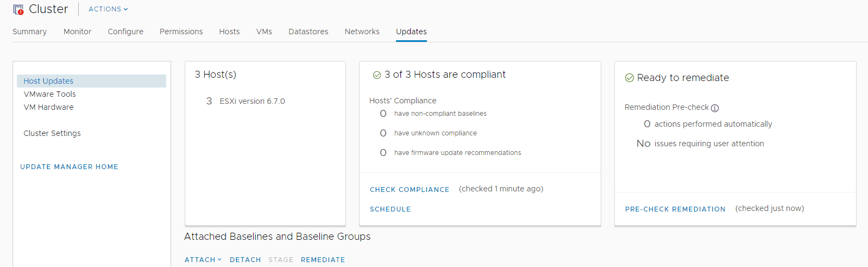Click the Update Manager Home link
Image resolution: width=868 pixels, height=267 pixels.
coord(69,167)
